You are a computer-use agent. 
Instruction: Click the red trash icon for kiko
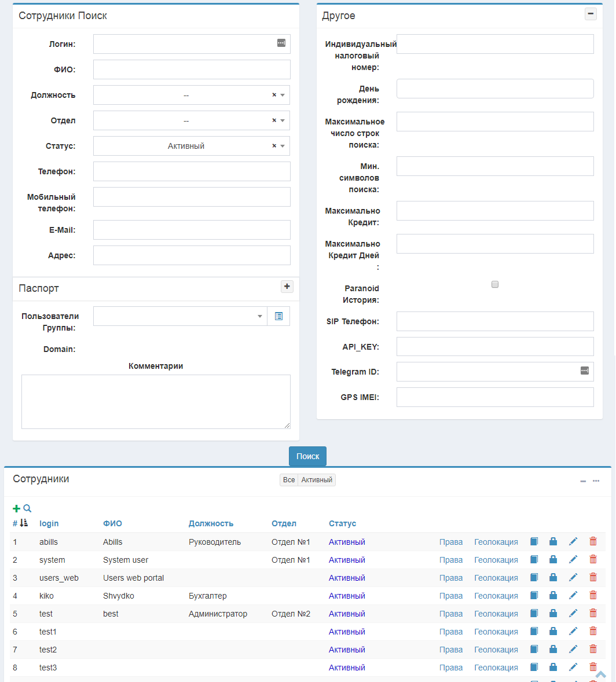pyautogui.click(x=593, y=596)
